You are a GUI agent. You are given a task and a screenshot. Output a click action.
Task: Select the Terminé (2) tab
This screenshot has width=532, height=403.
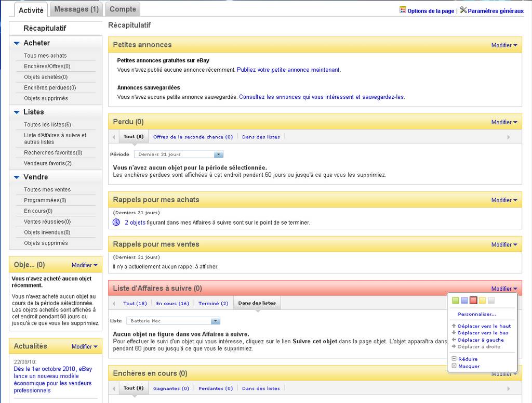[x=214, y=303]
